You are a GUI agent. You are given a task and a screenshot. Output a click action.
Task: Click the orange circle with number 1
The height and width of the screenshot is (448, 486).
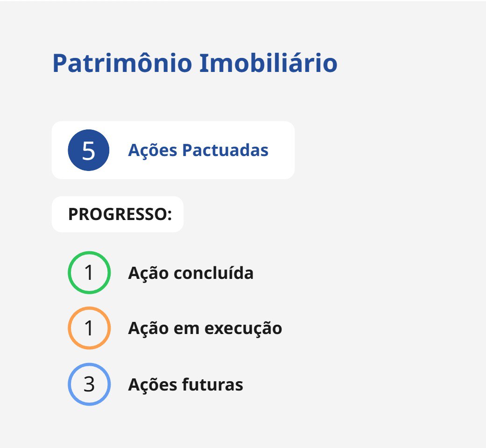[89, 328]
